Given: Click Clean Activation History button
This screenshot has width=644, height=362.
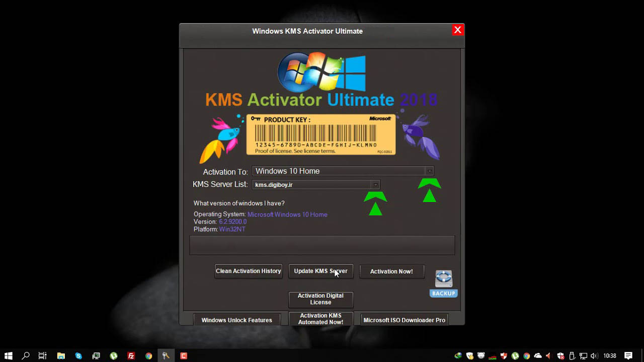Looking at the screenshot, I should (249, 271).
